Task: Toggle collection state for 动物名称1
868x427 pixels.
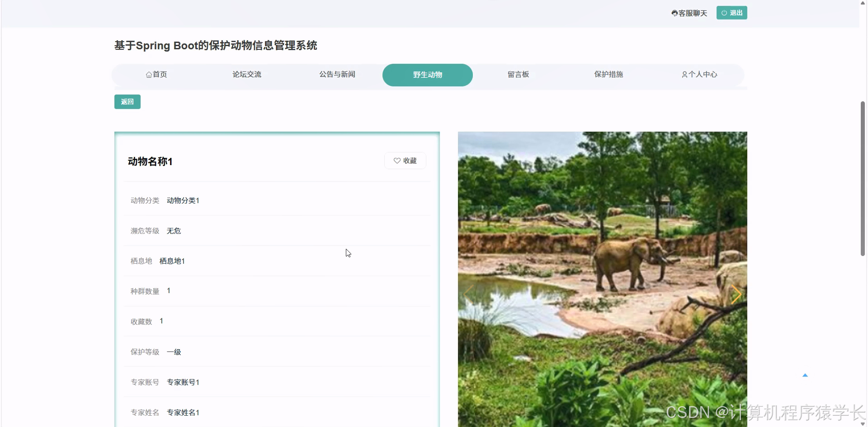Action: [x=405, y=161]
